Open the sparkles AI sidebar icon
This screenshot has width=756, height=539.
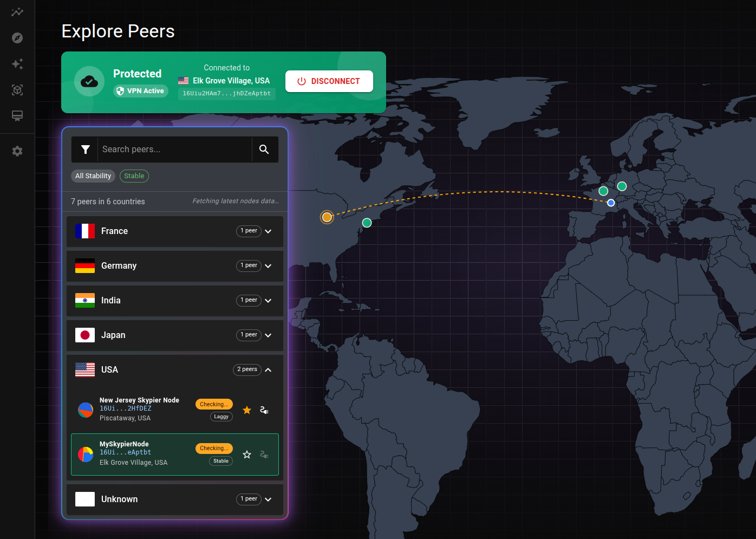pyautogui.click(x=17, y=64)
